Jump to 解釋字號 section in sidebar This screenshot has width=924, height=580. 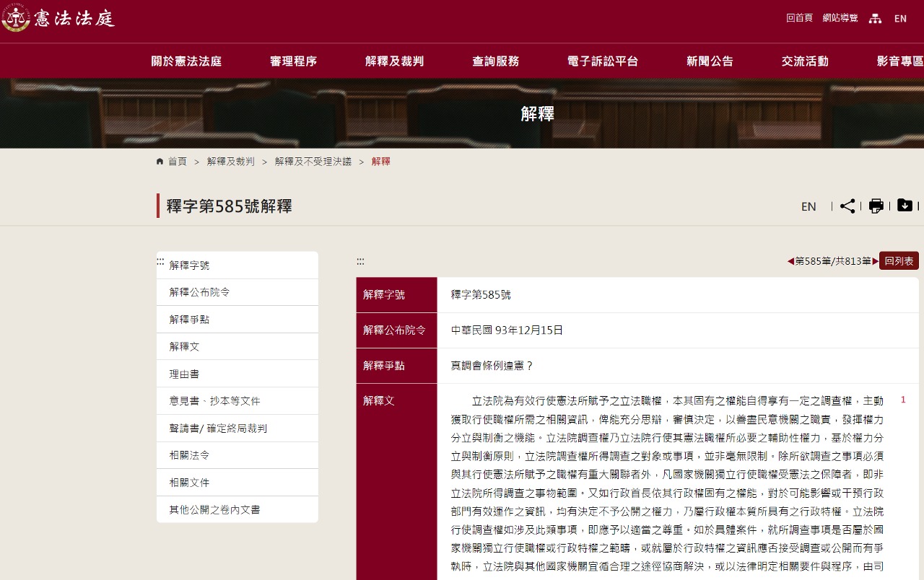click(237, 265)
